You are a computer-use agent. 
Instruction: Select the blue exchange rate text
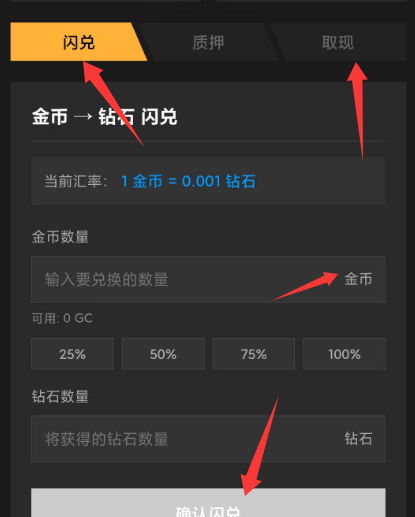(188, 181)
